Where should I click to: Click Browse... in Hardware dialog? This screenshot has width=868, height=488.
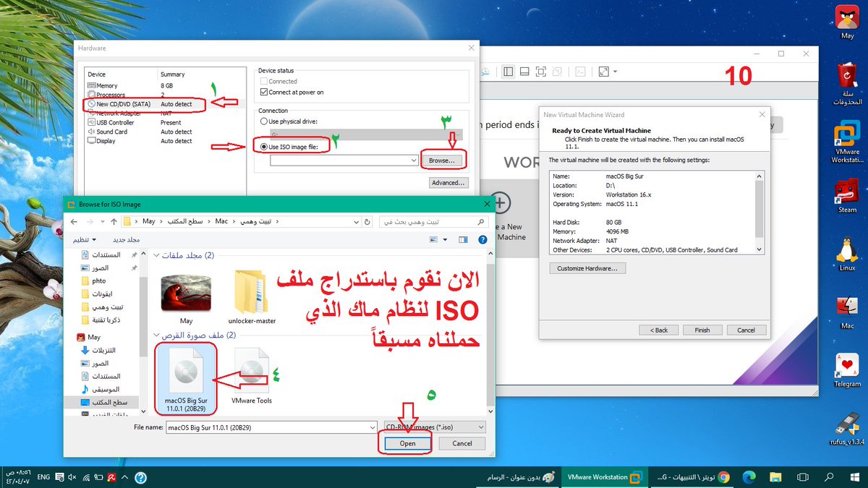441,160
